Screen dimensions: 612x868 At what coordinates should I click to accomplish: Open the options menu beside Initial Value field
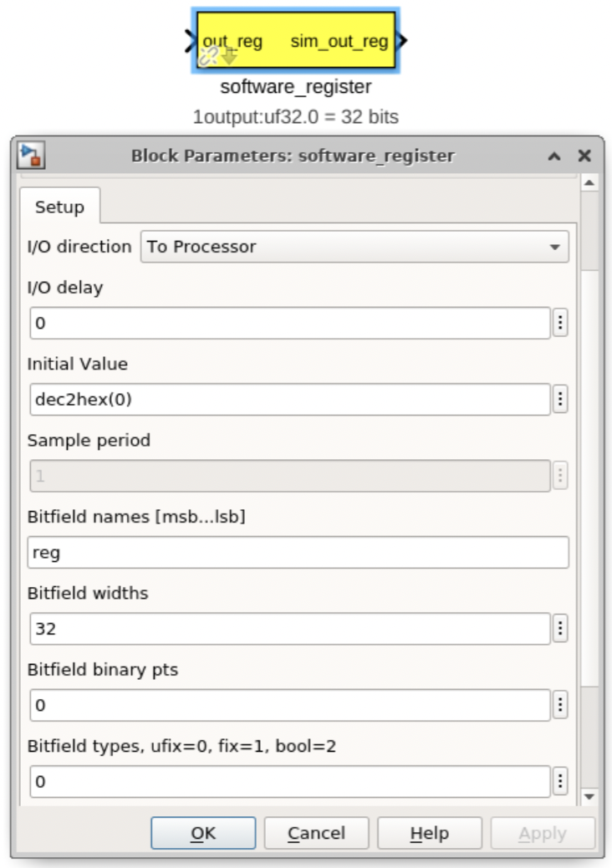560,400
